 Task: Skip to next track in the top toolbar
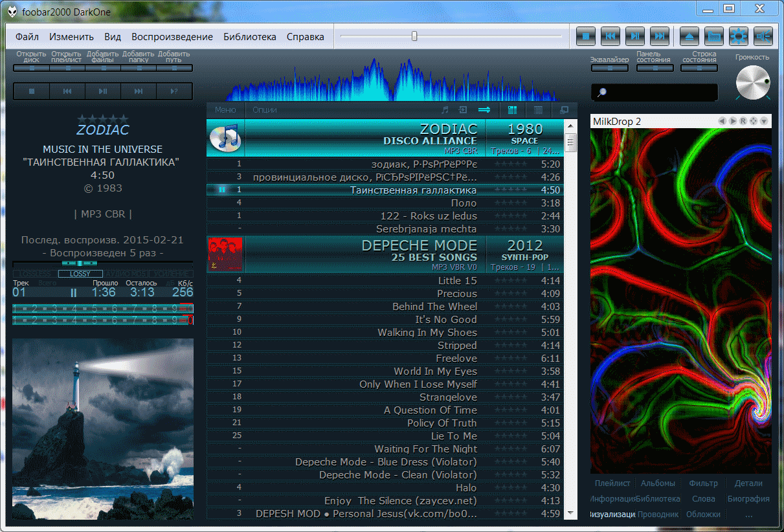point(659,36)
